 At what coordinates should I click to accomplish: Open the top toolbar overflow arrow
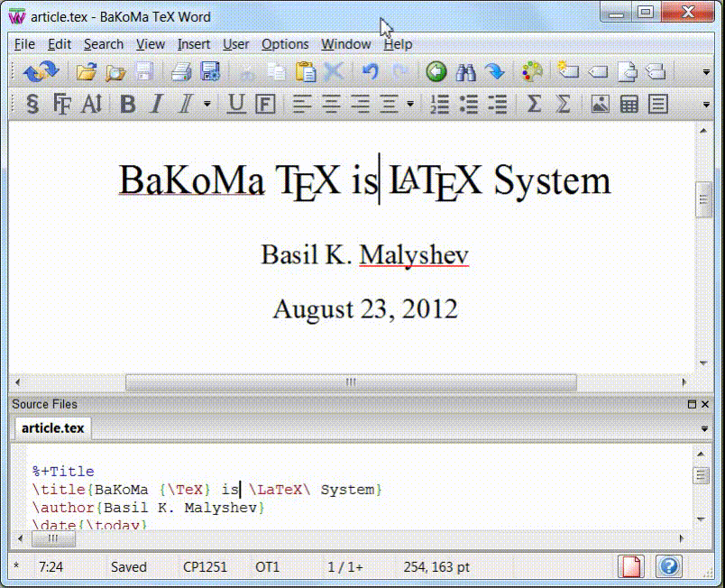(x=706, y=72)
